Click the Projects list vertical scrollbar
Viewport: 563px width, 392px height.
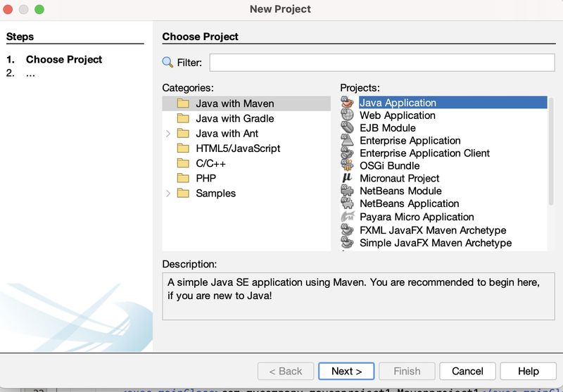pyautogui.click(x=551, y=151)
